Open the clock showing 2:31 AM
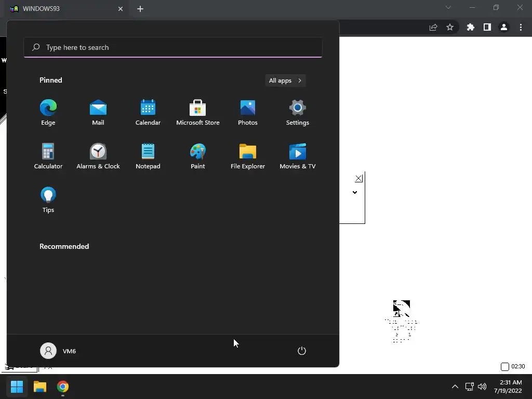The height and width of the screenshot is (399, 532). [508, 387]
